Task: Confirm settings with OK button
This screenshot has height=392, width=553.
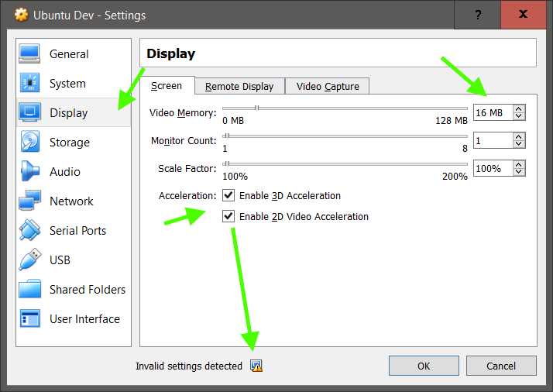Action: click(x=424, y=366)
